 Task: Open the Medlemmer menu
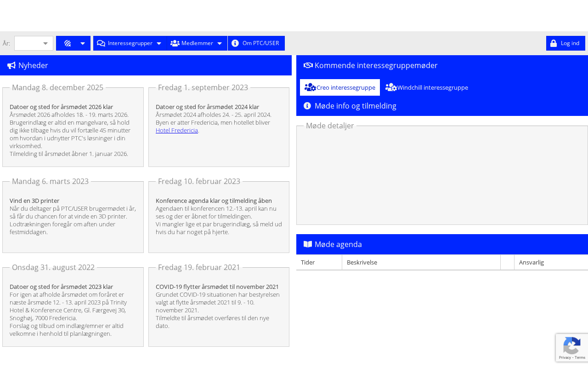(196, 43)
